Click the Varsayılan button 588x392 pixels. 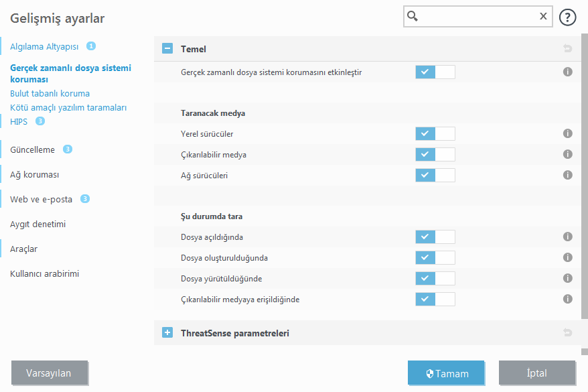(x=50, y=373)
